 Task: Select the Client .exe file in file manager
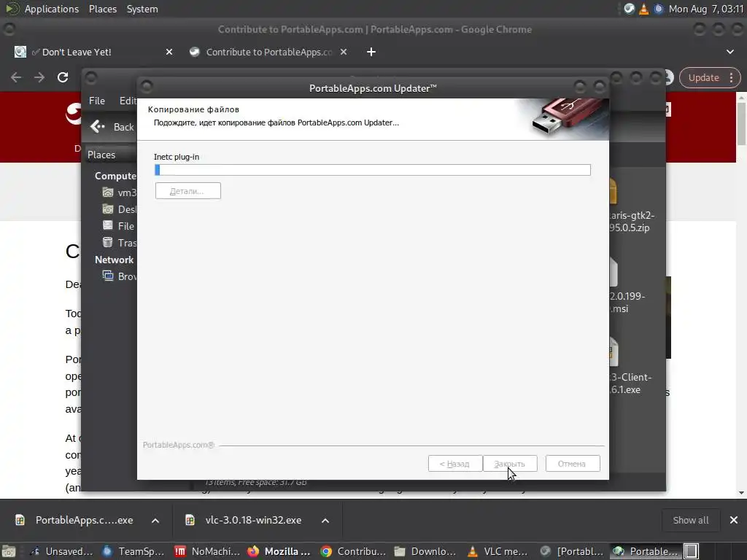click(630, 367)
